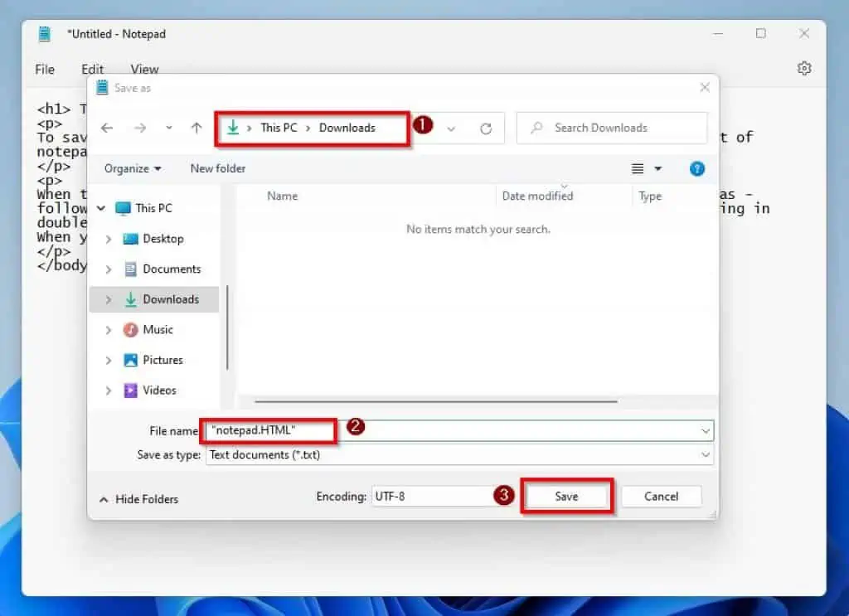
Task: Sort by Name column header
Action: (282, 196)
